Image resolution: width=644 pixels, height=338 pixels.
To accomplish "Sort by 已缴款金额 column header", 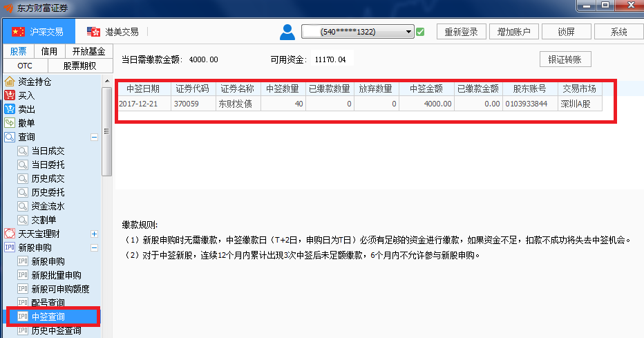I will [478, 88].
